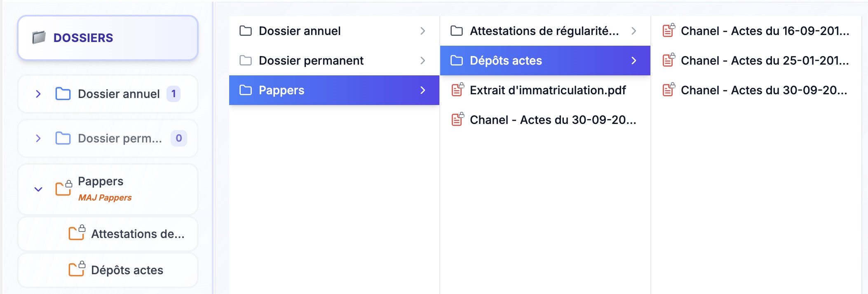Open Dossier annuel using its column chevron
This screenshot has height=294, width=868.
[x=422, y=31]
